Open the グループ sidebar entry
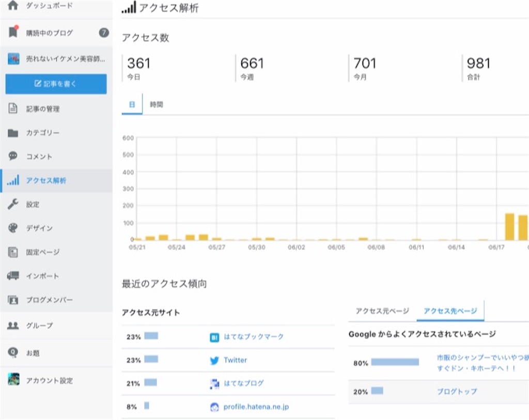Screen dimensions: 529x420 (x=39, y=325)
